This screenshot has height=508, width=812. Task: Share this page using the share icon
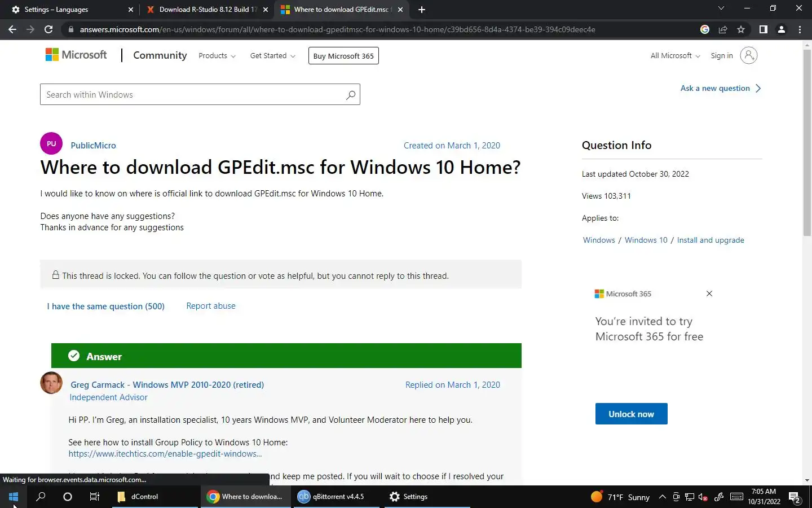pos(723,29)
